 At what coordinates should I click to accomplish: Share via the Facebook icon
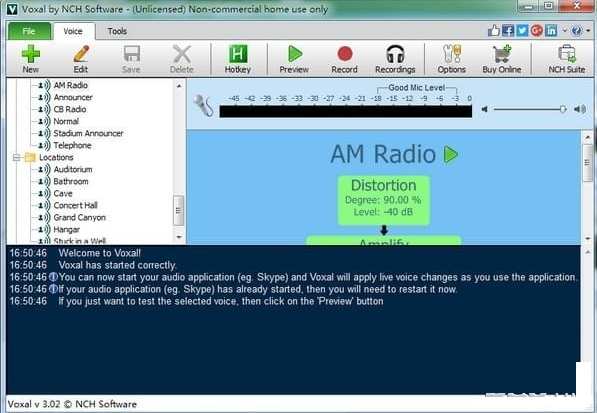[x=508, y=30]
